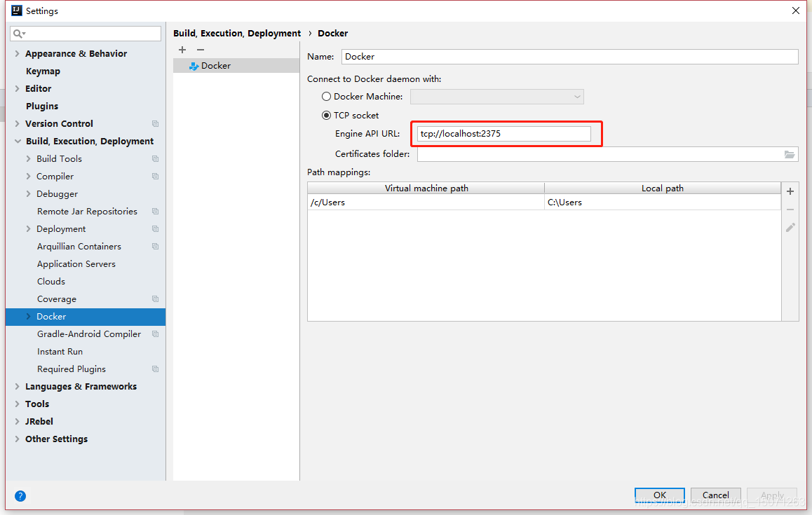
Task: Open help with question mark icon
Action: tap(20, 496)
